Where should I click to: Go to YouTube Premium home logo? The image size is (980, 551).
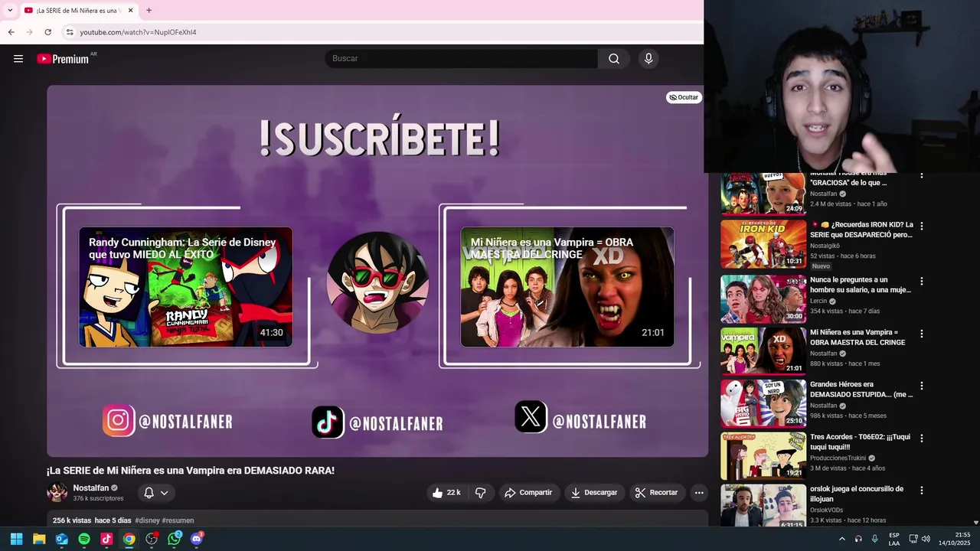pyautogui.click(x=63, y=59)
